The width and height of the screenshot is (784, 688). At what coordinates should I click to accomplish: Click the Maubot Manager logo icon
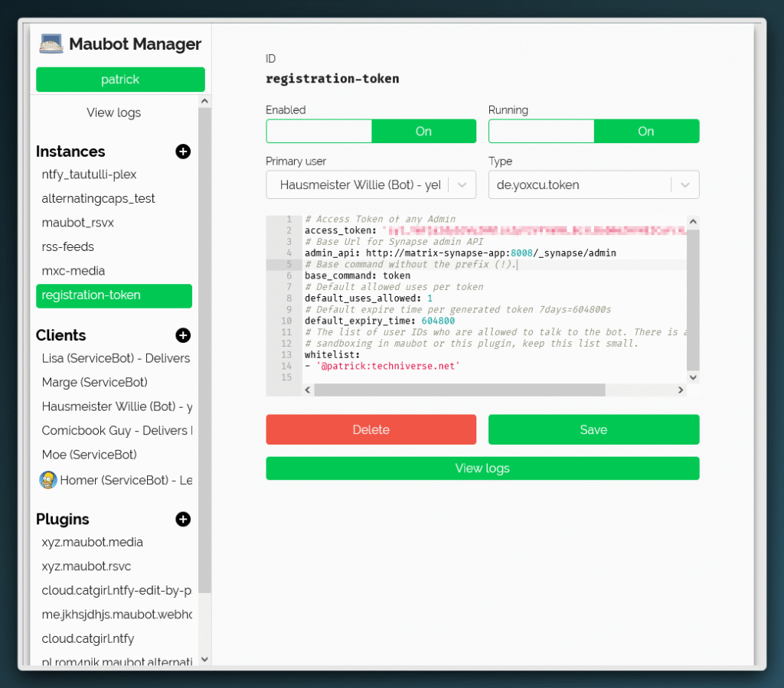coord(51,44)
